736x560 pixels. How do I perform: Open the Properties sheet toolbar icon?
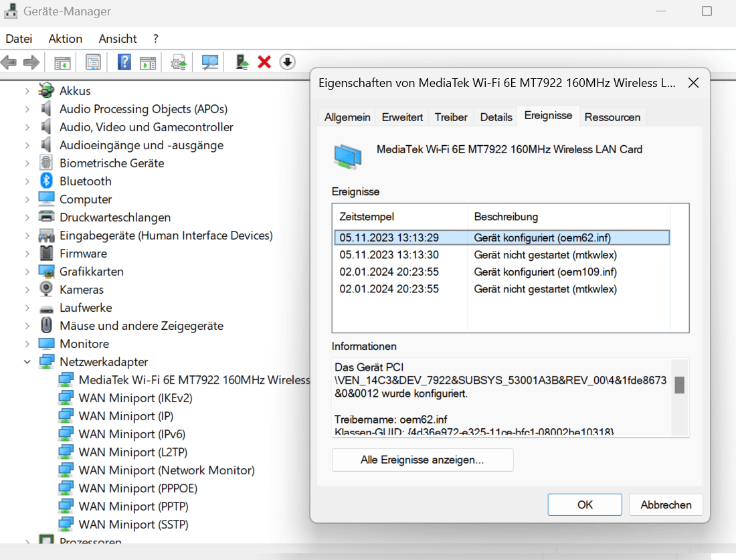pos(93,62)
